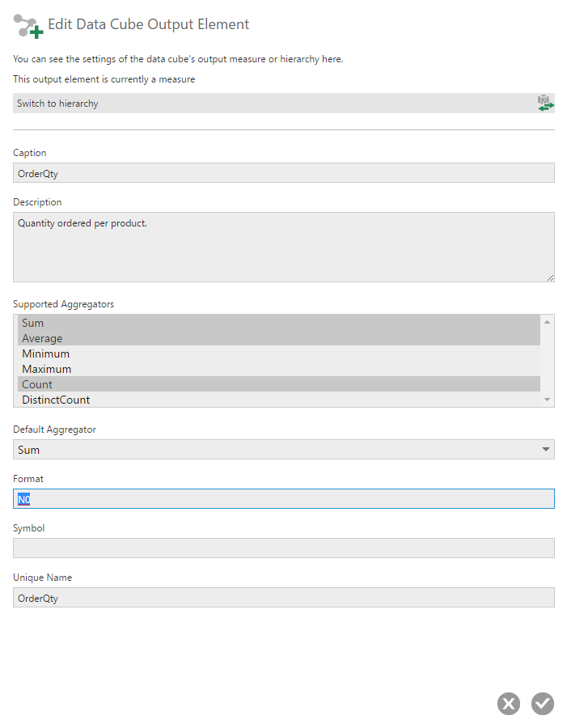Toggle the Average aggregator selection
The width and height of the screenshot is (567, 728).
coord(278,338)
